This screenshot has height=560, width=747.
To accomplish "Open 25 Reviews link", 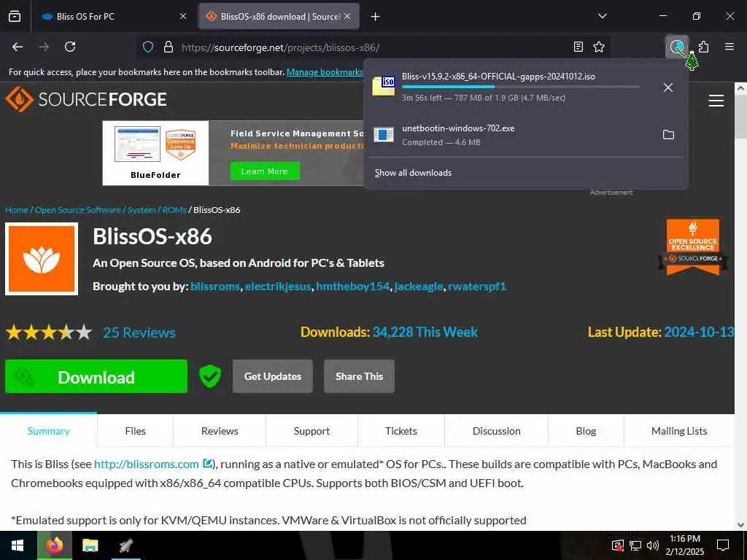I will [x=139, y=332].
